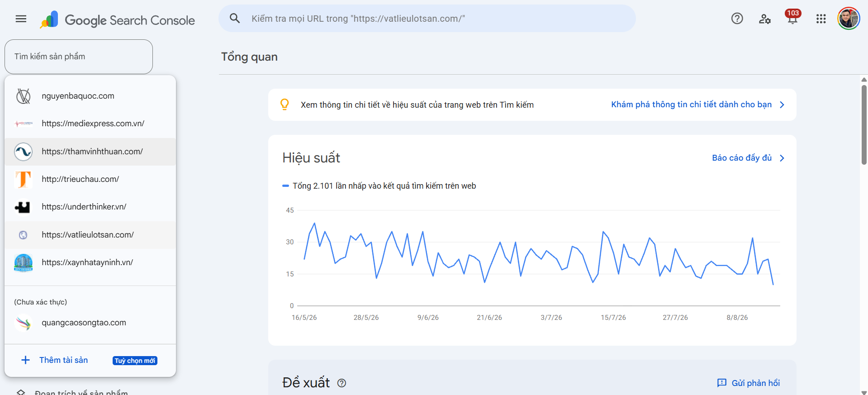Select https://underthinker.vn/ property
This screenshot has height=395, width=868.
coord(90,207)
